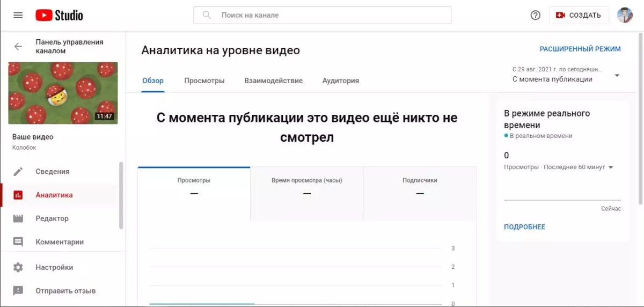644x307 pixels.
Task: Open РАСШИРЕННЫЙ РЕЖИМ link
Action: (580, 49)
